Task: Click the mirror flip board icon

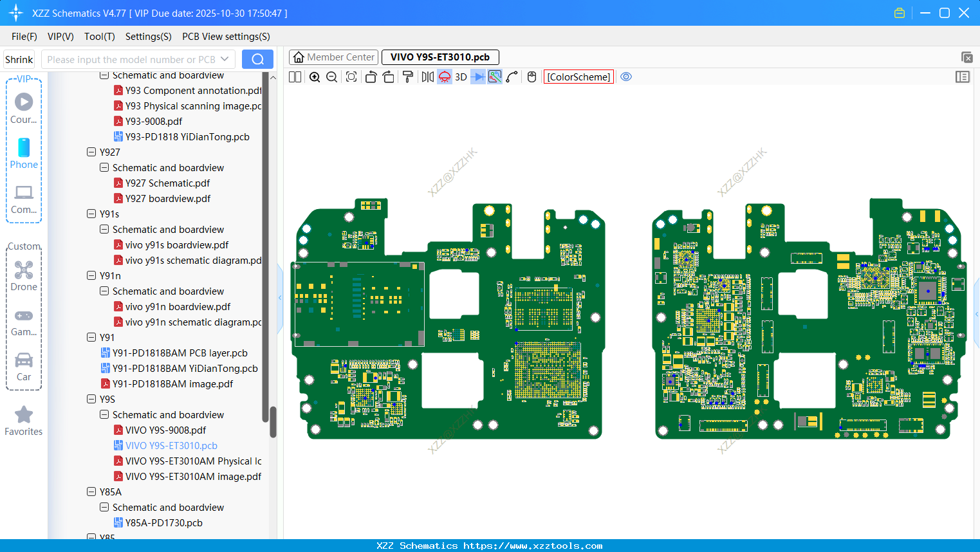Action: point(427,77)
